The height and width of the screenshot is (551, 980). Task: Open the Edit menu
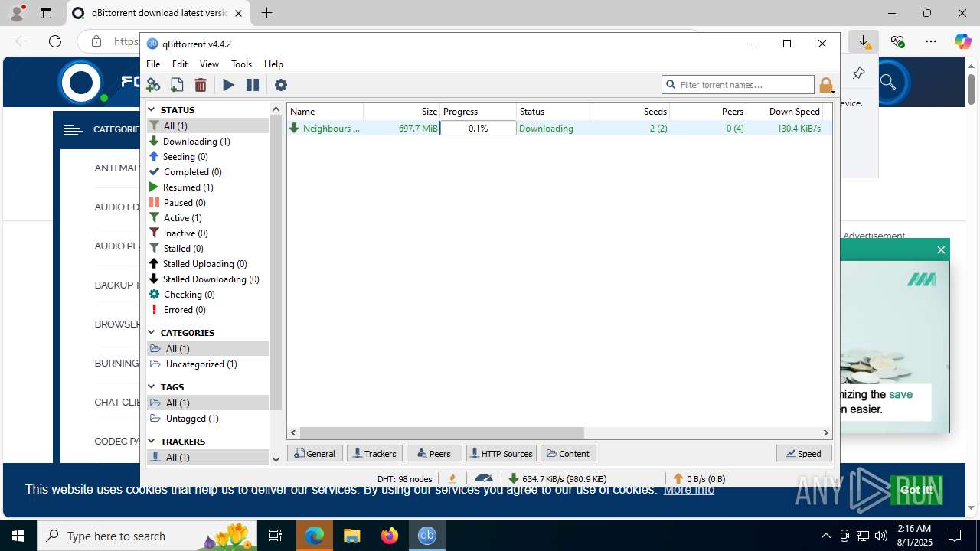180,64
